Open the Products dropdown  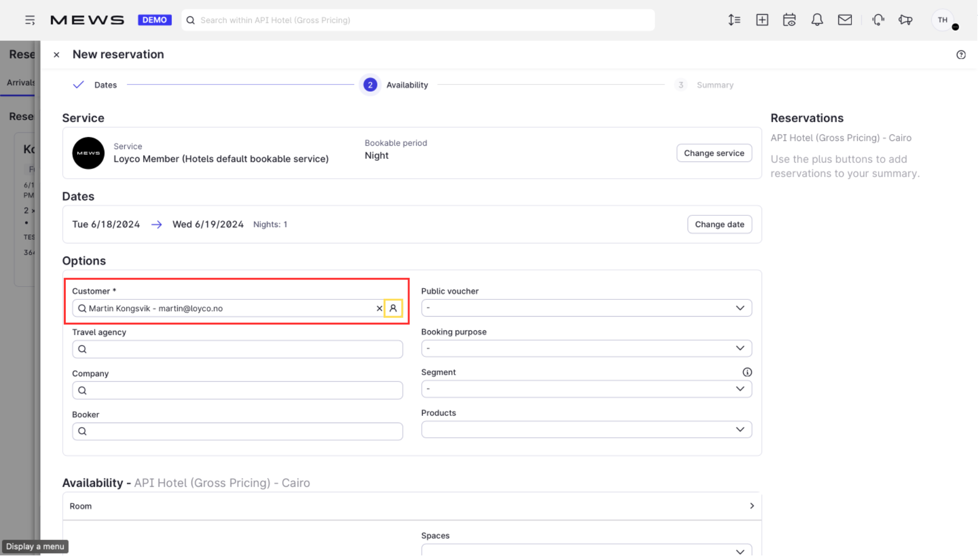tap(586, 430)
